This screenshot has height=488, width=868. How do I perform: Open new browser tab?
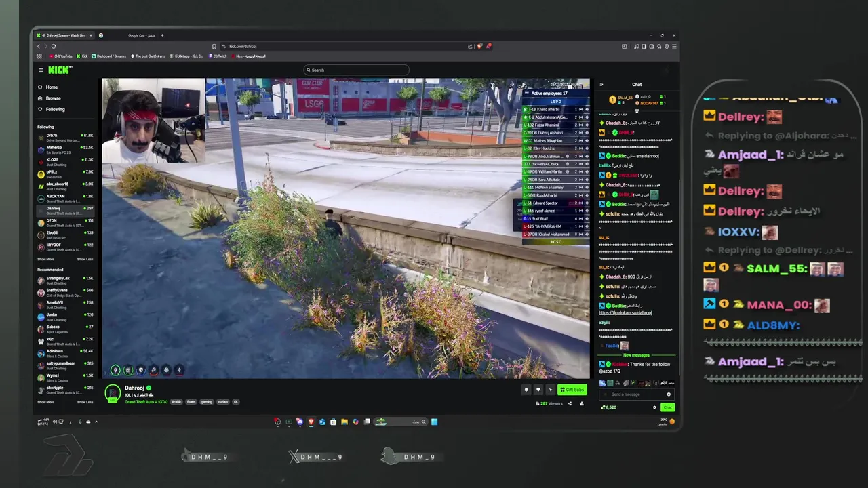pos(162,35)
